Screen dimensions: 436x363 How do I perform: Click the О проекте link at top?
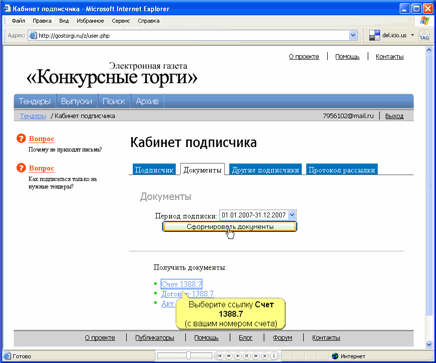coord(304,57)
